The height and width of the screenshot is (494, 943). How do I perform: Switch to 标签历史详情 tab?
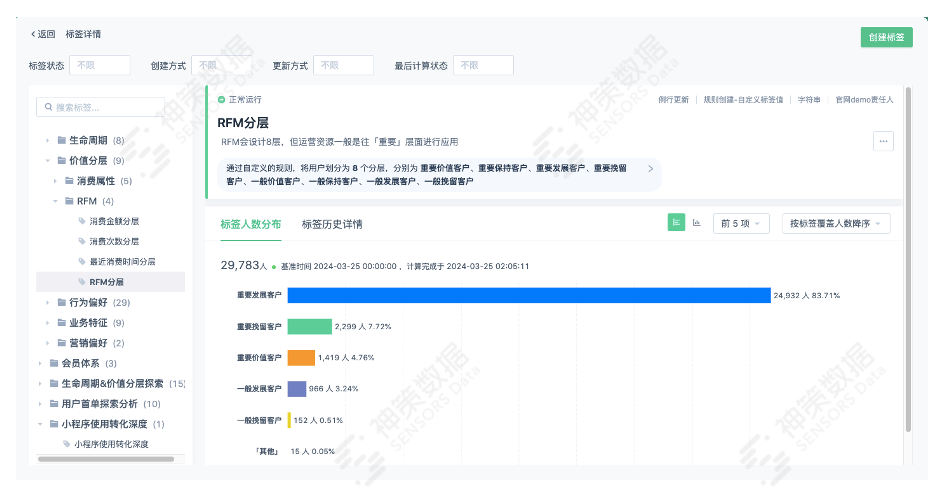coord(332,224)
